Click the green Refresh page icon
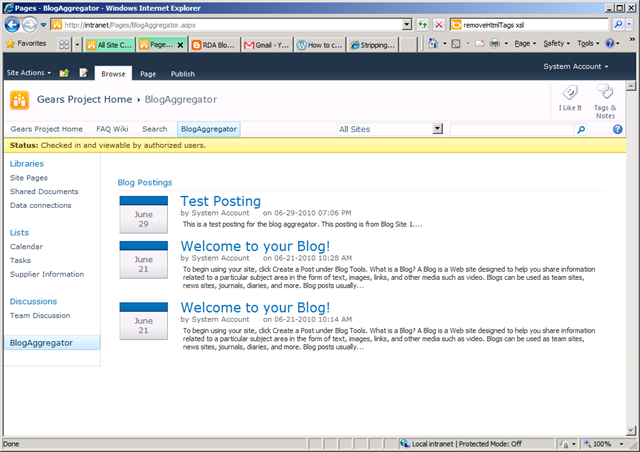 [422, 25]
